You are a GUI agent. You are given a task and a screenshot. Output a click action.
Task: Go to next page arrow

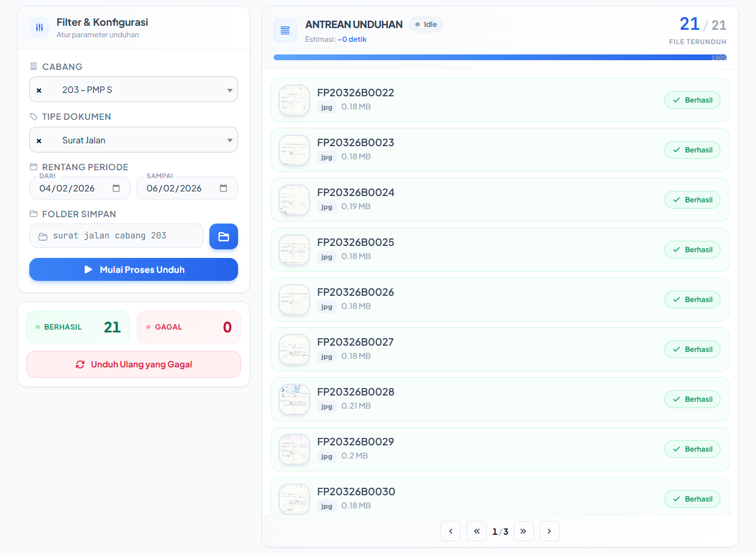tap(549, 531)
